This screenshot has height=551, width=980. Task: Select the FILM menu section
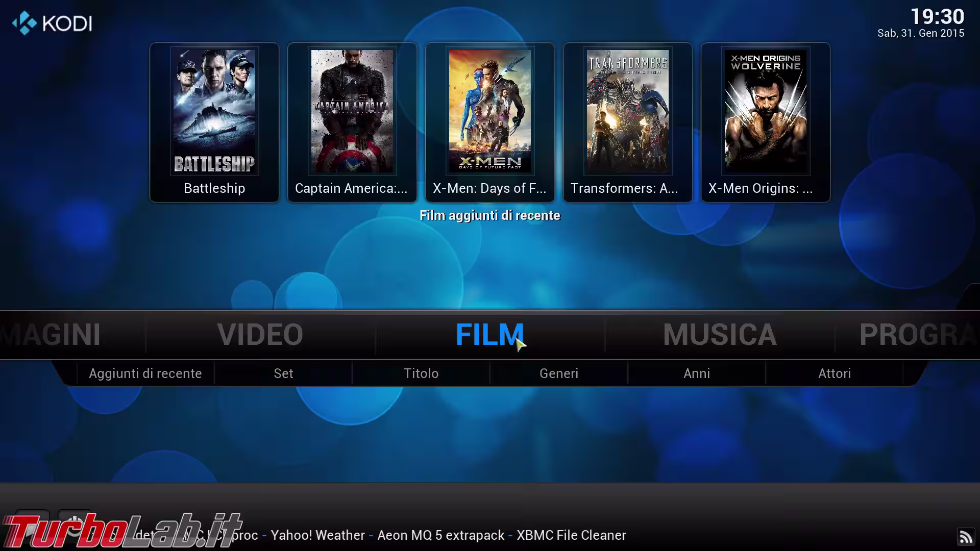click(489, 335)
